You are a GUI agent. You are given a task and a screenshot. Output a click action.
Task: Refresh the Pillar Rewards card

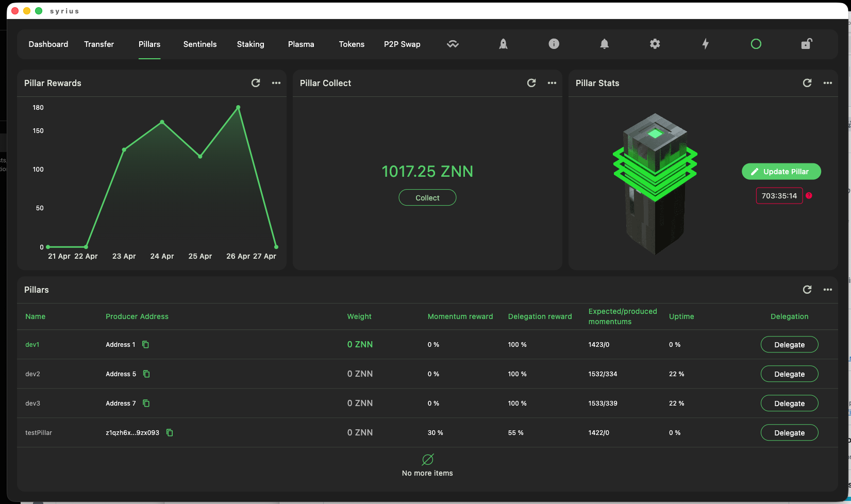pos(256,83)
